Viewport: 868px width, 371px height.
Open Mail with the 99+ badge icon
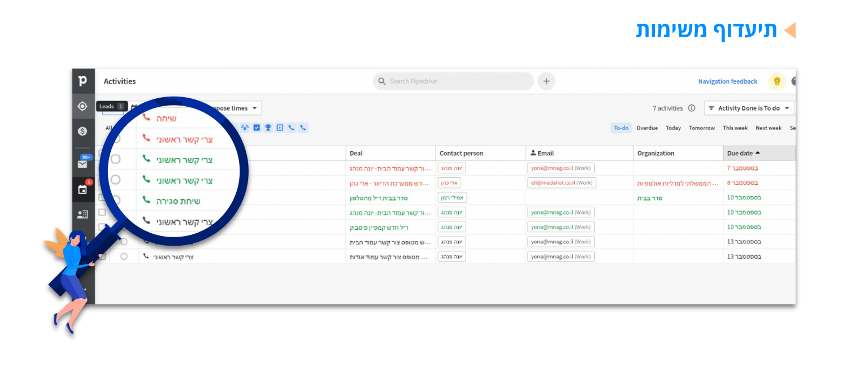click(x=83, y=163)
